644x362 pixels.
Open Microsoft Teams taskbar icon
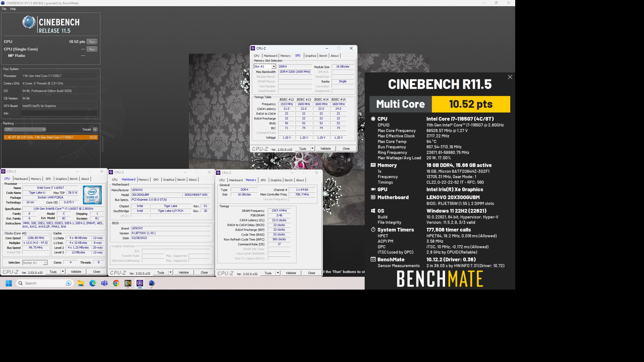click(x=104, y=283)
